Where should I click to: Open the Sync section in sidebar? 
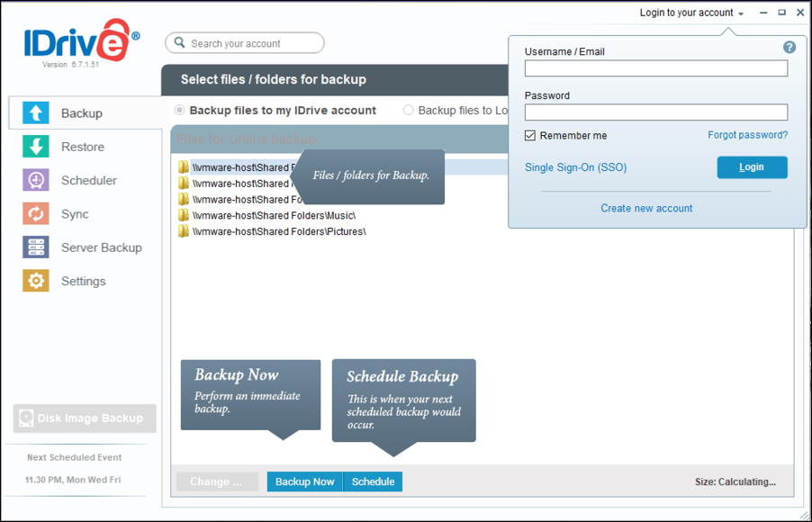point(75,214)
